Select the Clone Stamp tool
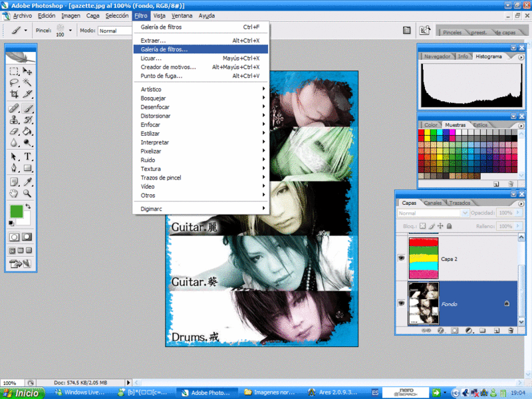This screenshot has width=532, height=399. 14,120
